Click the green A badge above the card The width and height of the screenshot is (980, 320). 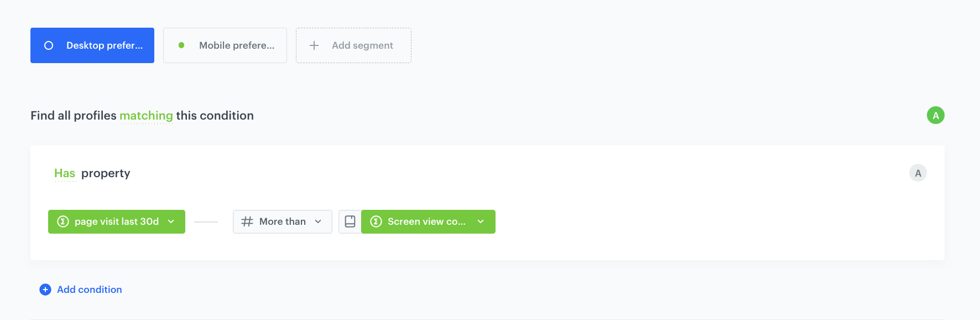pos(936,116)
